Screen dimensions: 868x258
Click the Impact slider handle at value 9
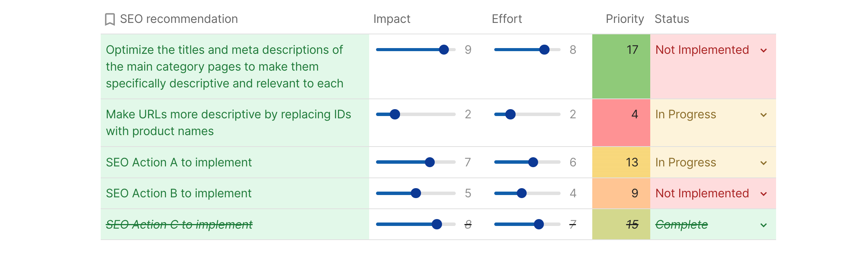(444, 50)
